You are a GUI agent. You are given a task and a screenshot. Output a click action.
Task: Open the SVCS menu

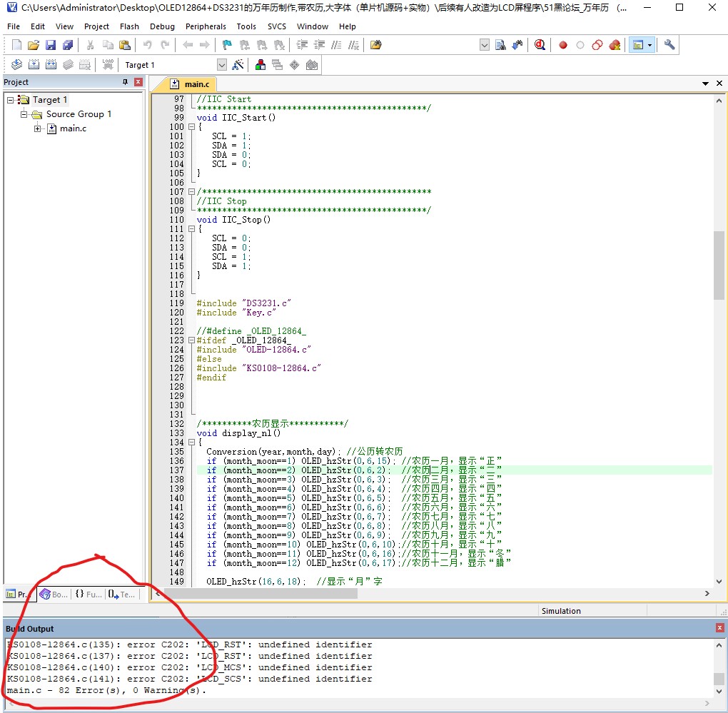[277, 26]
